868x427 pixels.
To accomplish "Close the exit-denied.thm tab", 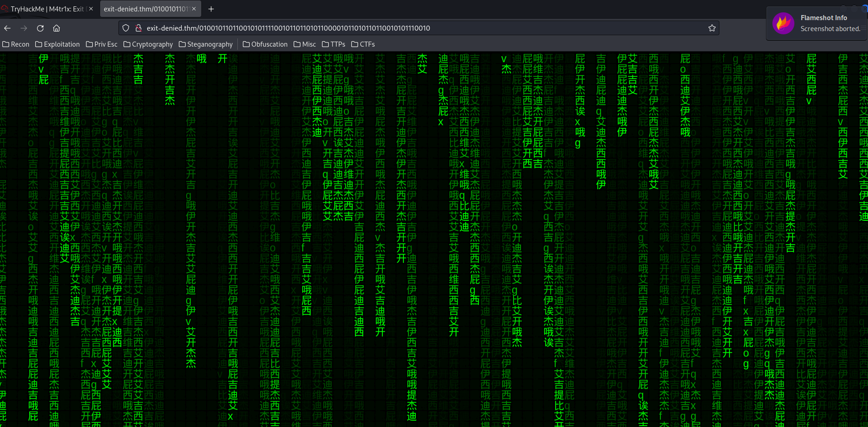I will point(194,9).
